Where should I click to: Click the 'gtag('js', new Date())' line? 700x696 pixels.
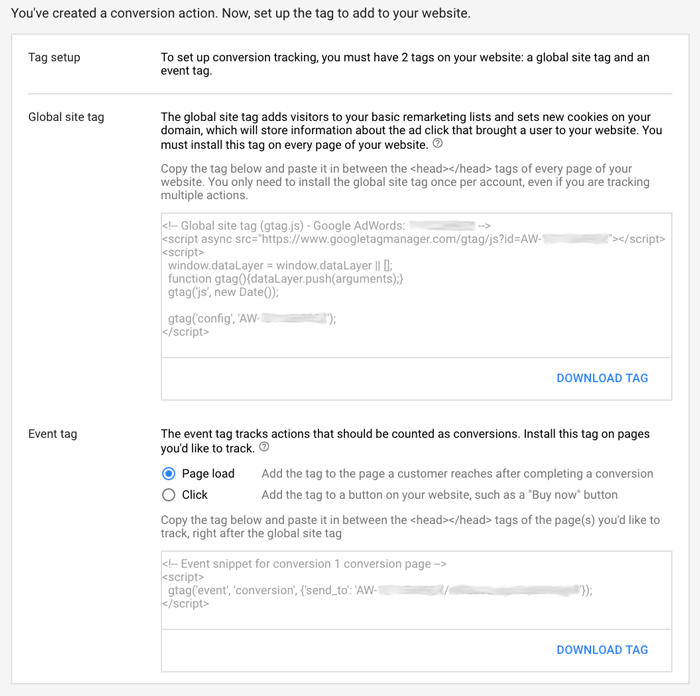coord(223,292)
